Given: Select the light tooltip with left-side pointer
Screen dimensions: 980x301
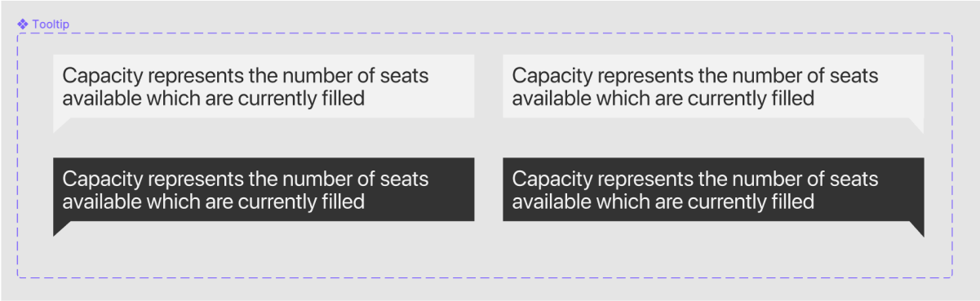Looking at the screenshot, I should (264, 93).
